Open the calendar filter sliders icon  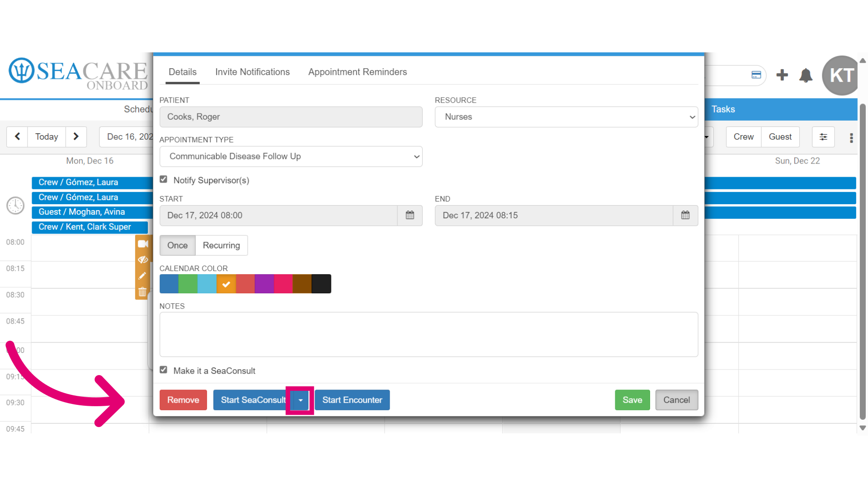[x=823, y=137]
